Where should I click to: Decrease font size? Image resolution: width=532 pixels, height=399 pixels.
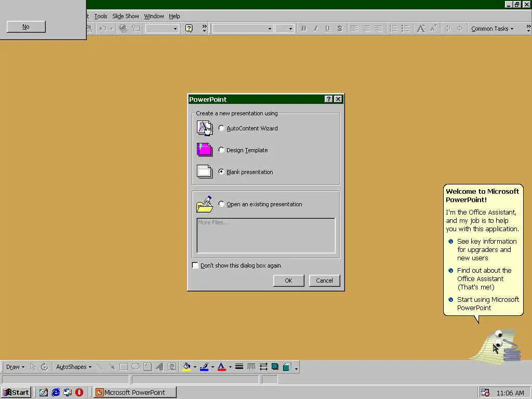tap(433, 29)
